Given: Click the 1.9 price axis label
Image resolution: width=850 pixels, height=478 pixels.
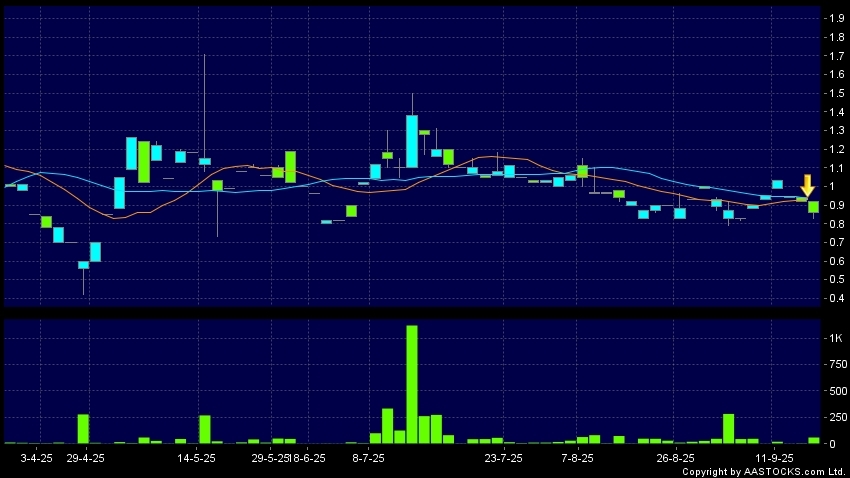Looking at the screenshot, I should 837,18.
